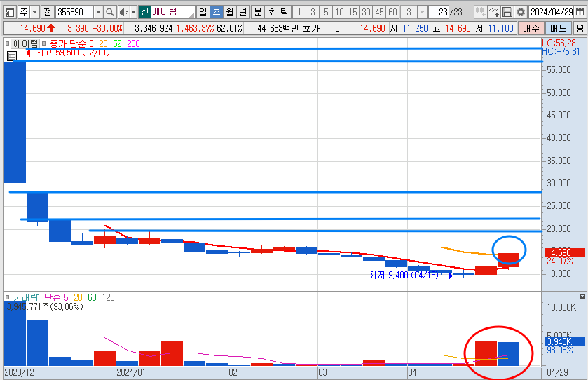
Task: Select the 일 daily chart period
Action: tap(203, 13)
